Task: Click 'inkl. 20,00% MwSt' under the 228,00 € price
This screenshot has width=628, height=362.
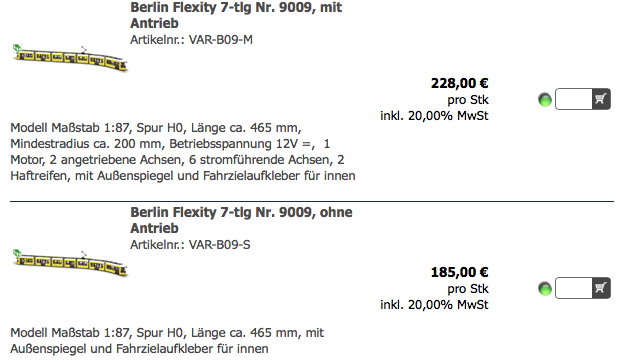Action: (434, 116)
